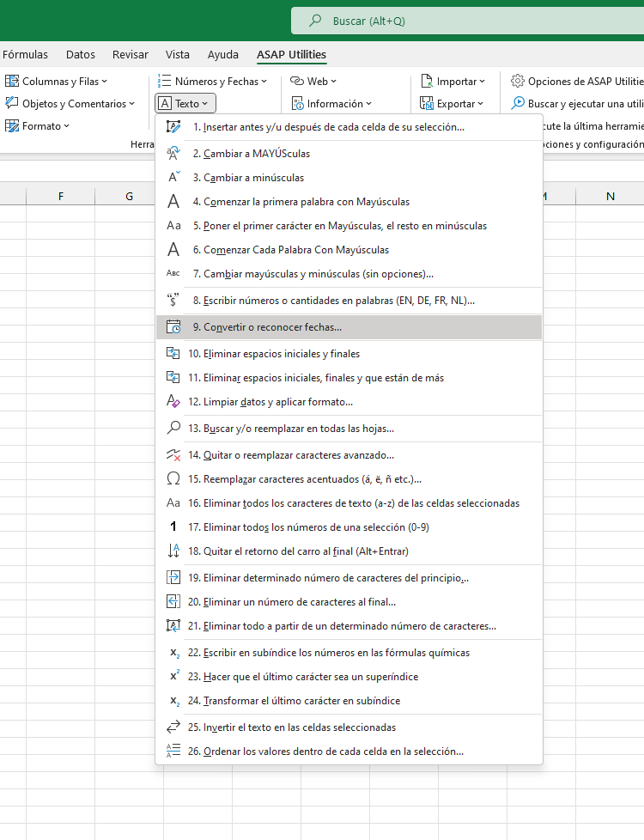Click the icon beside 'Comenzar la primera palabra con Mayúsculas'
The image size is (644, 840).
173,202
